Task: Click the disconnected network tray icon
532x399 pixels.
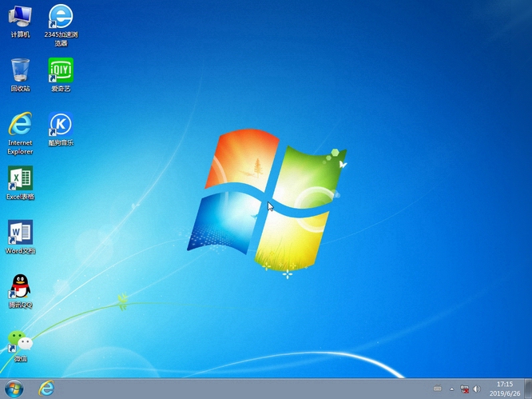Action: (x=464, y=389)
